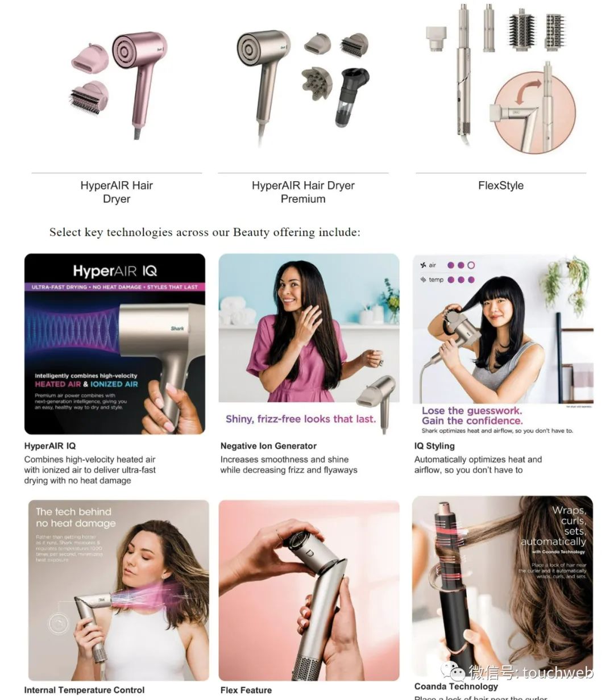Select the Flex Feature dryer picture
This screenshot has width=614, height=700.
[x=309, y=590]
